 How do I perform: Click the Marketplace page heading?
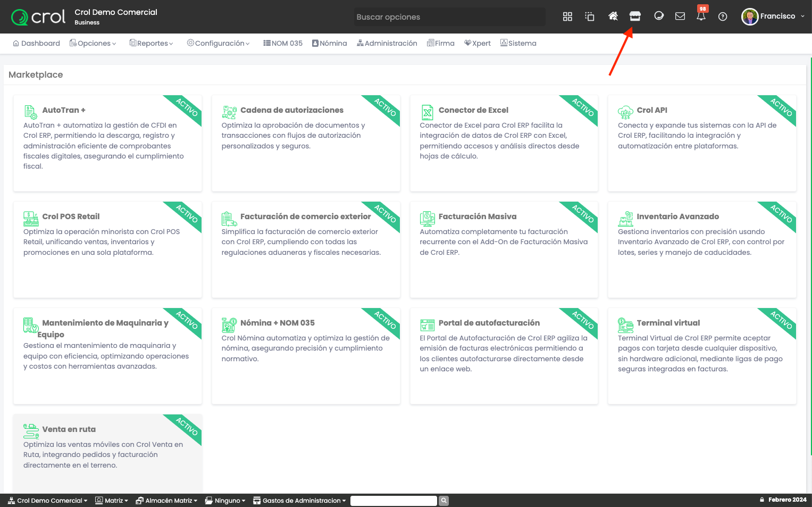pos(36,74)
